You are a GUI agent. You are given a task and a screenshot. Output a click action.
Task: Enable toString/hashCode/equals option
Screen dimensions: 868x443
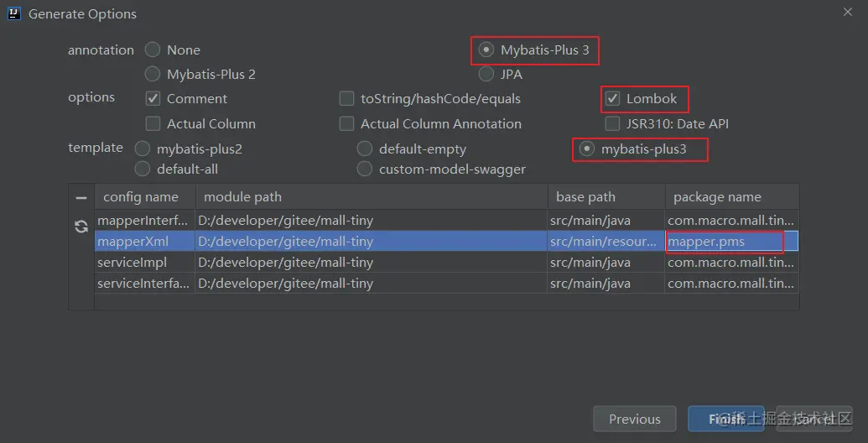346,98
